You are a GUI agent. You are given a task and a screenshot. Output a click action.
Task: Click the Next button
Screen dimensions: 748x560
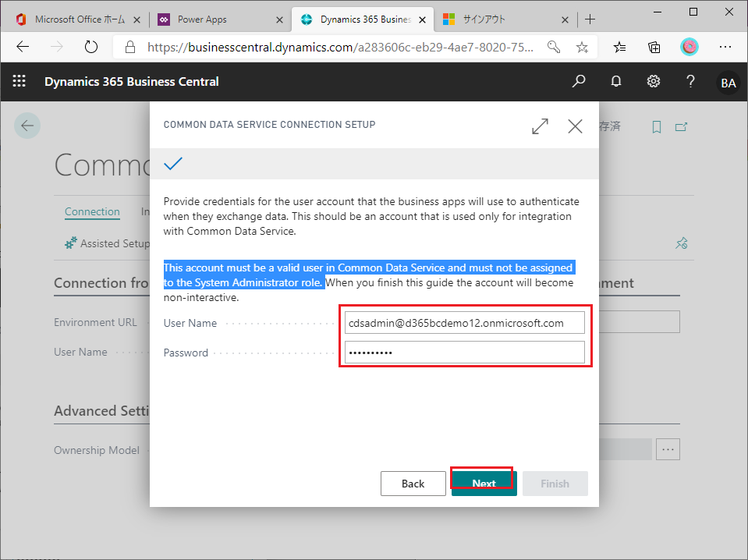click(484, 484)
